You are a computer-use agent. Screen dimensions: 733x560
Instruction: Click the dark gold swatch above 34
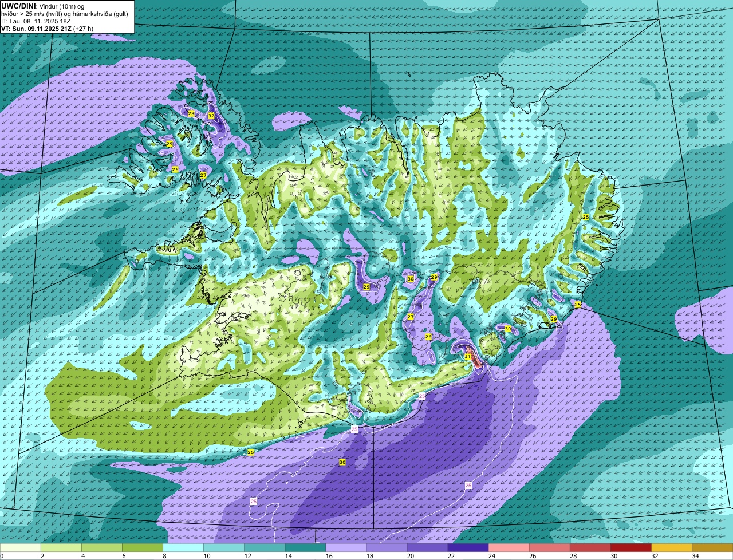[712, 548]
